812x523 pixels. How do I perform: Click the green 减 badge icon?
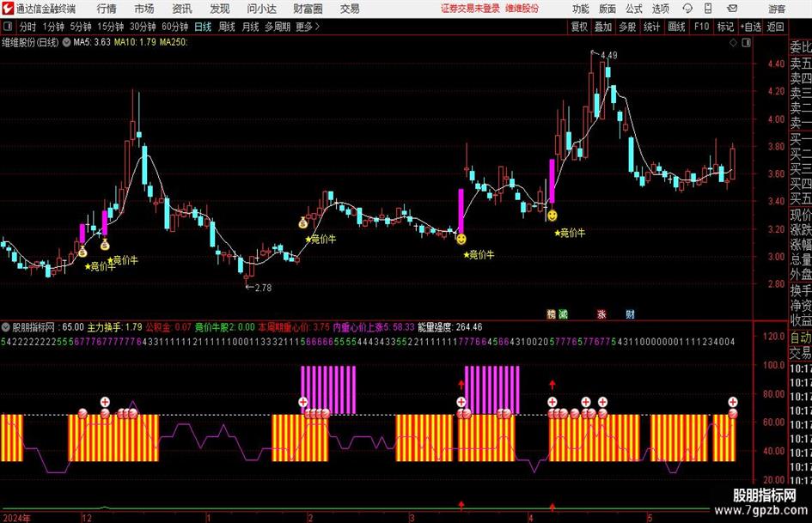(x=563, y=313)
